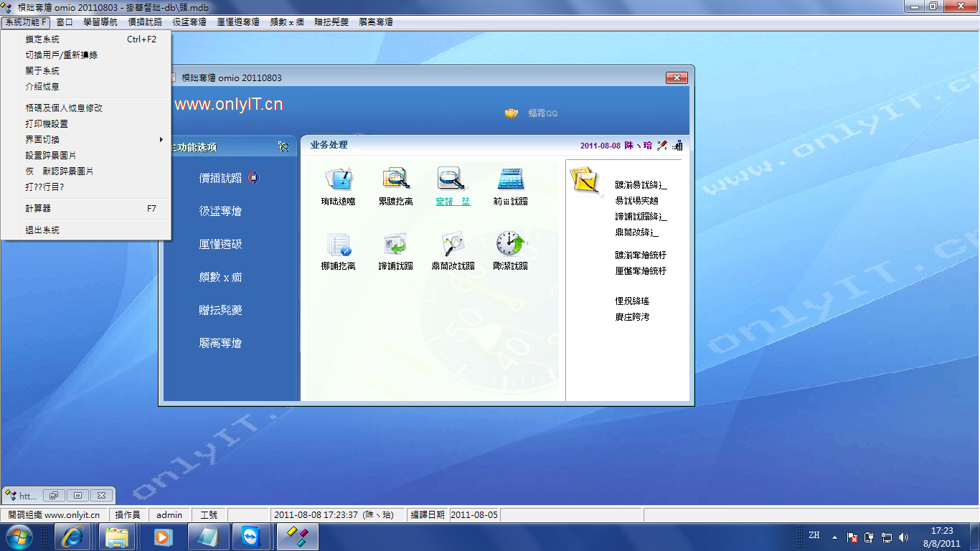Click 退出系統 to exit
980x551 pixels.
[43, 230]
